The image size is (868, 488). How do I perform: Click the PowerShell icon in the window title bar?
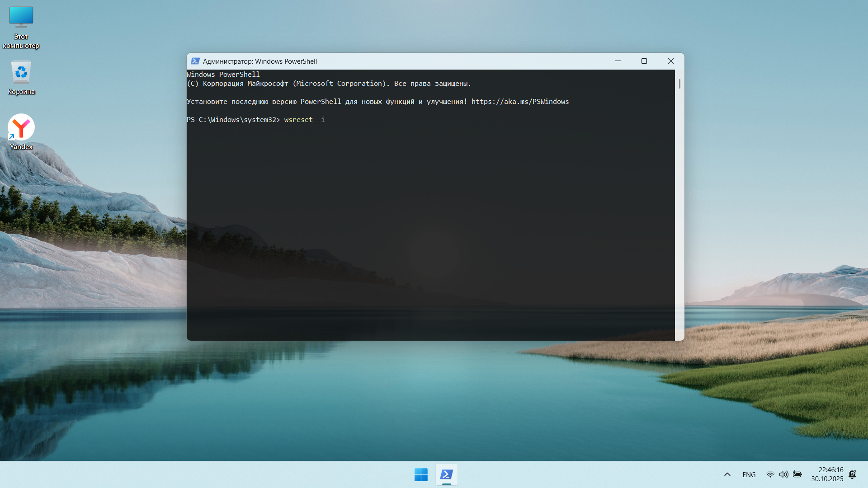pyautogui.click(x=195, y=61)
